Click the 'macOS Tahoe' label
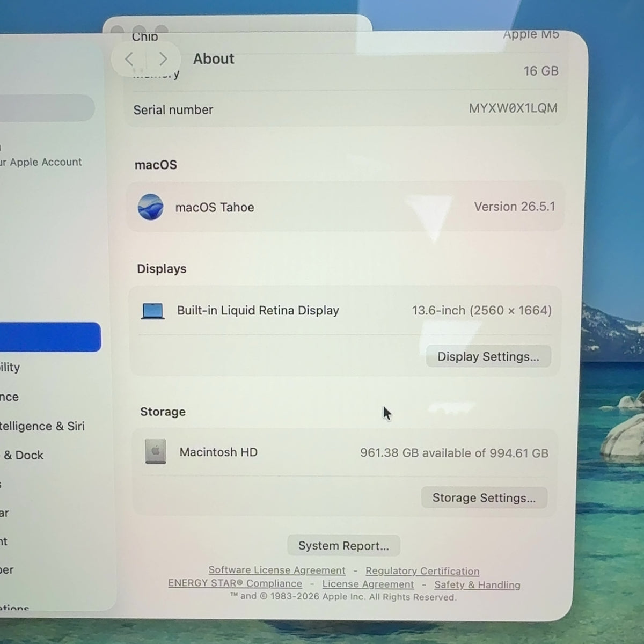The width and height of the screenshot is (644, 644). tap(215, 208)
